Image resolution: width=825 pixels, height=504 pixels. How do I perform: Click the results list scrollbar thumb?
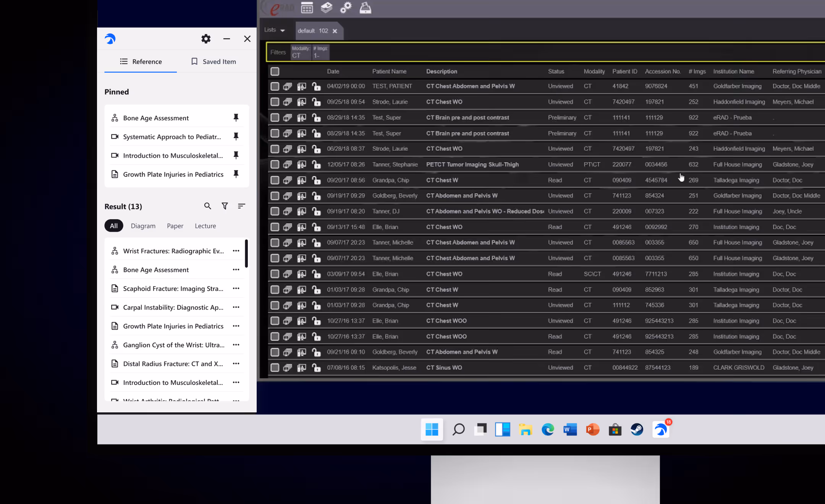point(246,254)
